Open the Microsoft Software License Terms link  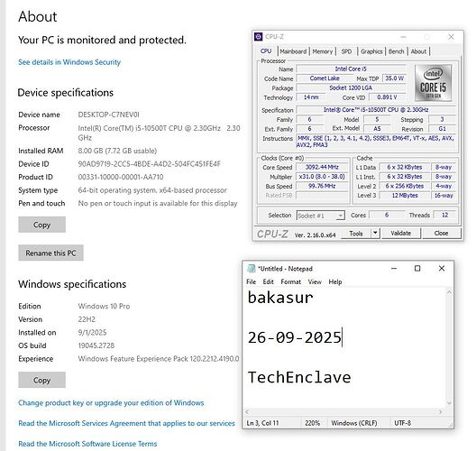coord(87,444)
